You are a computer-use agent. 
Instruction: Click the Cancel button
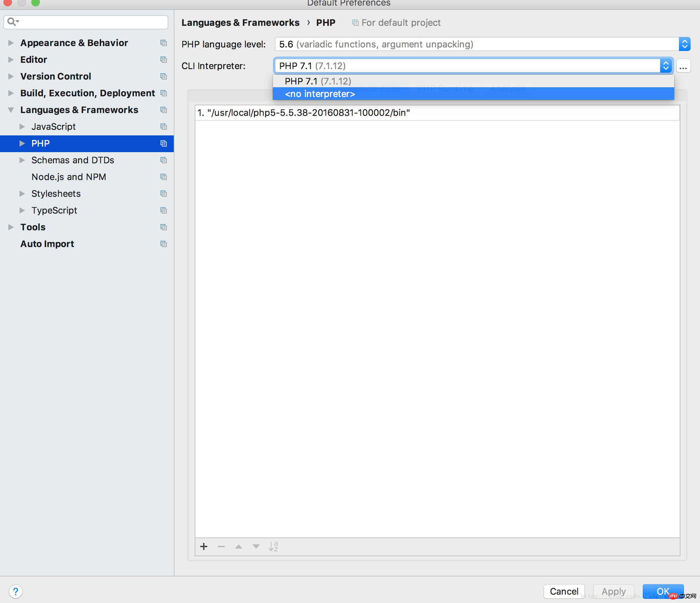[x=564, y=591]
